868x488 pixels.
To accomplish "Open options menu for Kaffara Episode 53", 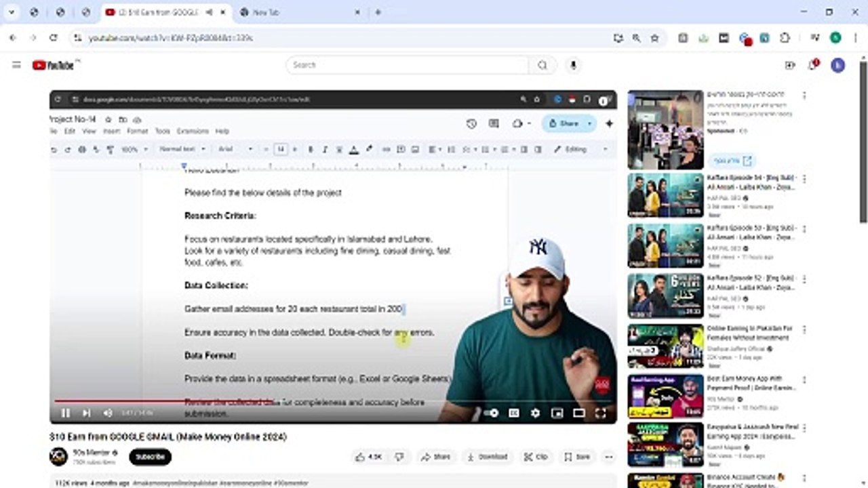I will click(804, 230).
